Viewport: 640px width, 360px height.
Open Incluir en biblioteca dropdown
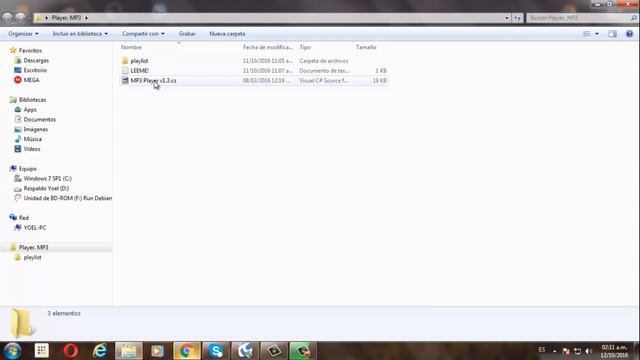coord(80,34)
